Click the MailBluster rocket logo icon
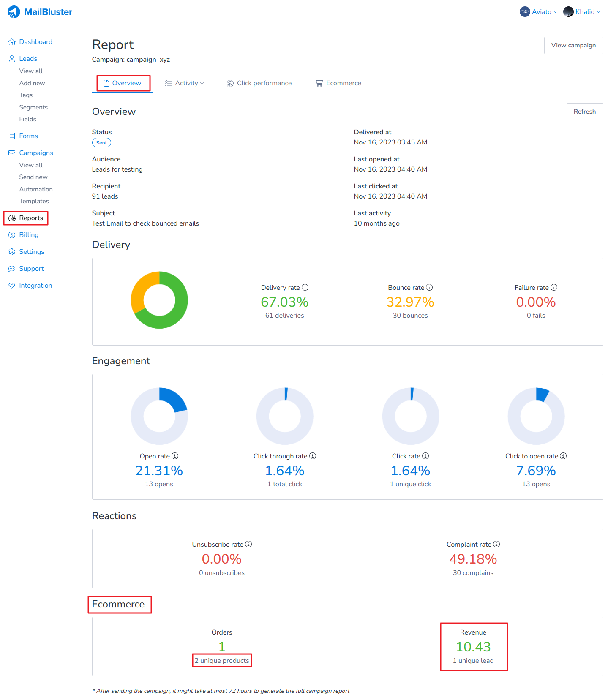Image resolution: width=608 pixels, height=700 pixels. click(x=14, y=12)
